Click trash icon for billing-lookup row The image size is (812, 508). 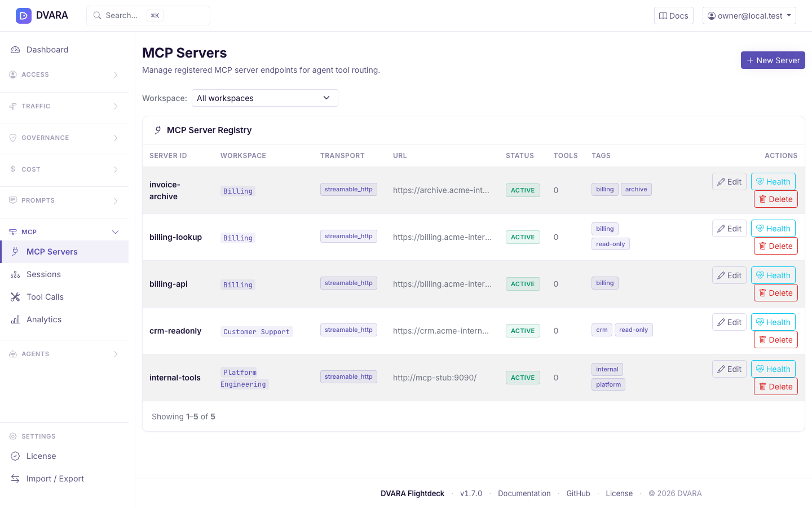pos(762,246)
